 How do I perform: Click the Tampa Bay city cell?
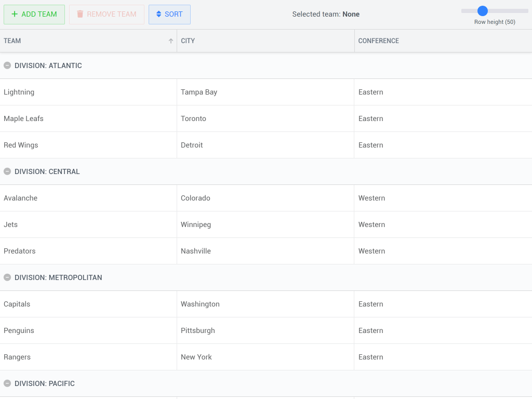click(x=265, y=92)
